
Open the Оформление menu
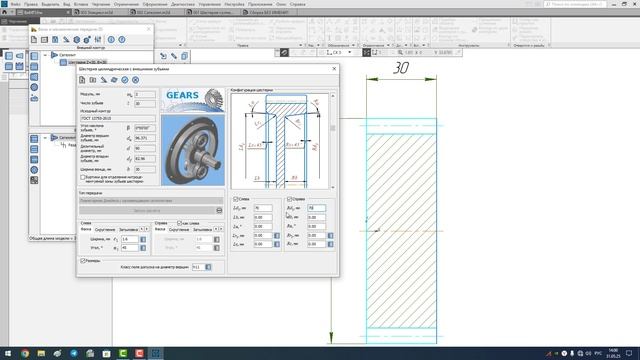[155, 4]
